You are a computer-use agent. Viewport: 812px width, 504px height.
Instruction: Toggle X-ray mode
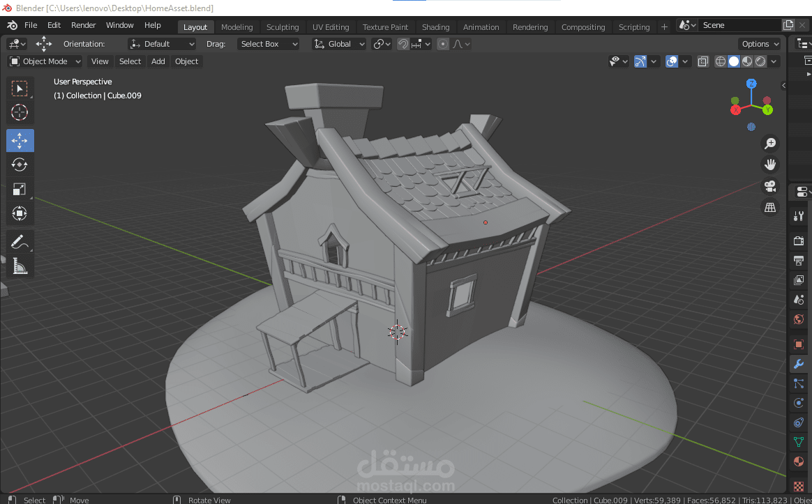coord(702,61)
